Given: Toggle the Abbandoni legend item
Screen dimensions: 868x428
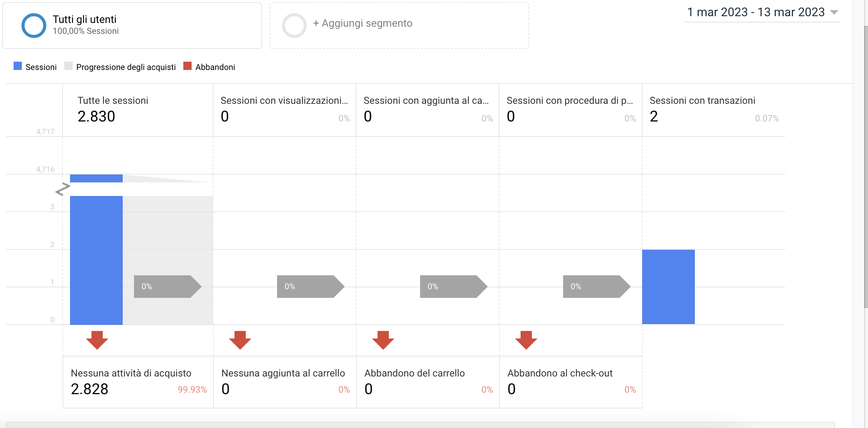Looking at the screenshot, I should tap(210, 67).
